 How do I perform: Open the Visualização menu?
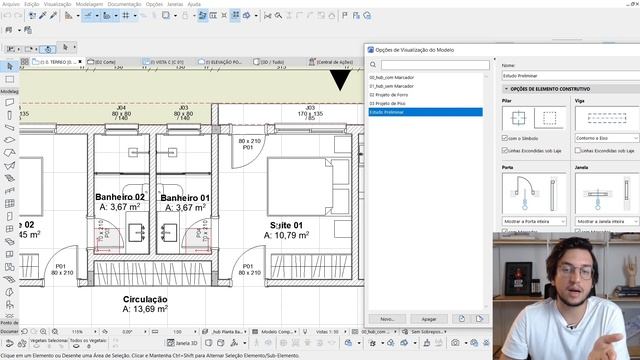58,4
